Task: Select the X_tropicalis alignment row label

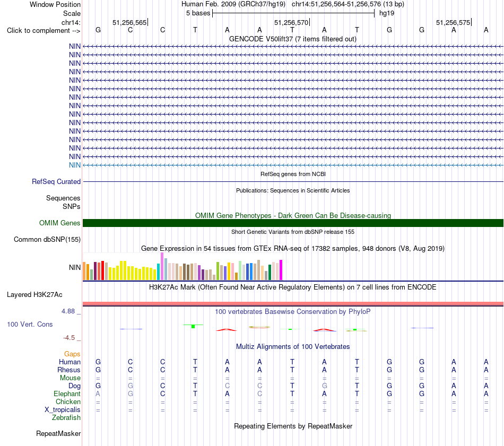Action: tap(63, 410)
